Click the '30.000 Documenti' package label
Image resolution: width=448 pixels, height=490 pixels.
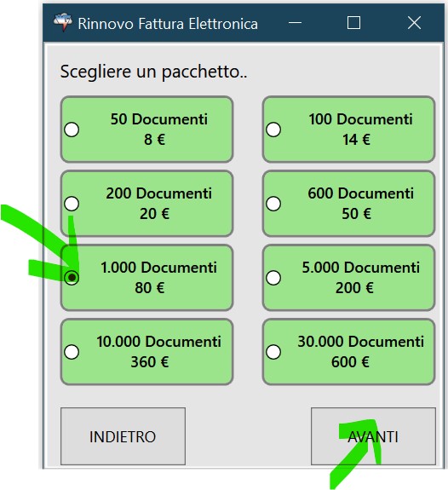(361, 342)
